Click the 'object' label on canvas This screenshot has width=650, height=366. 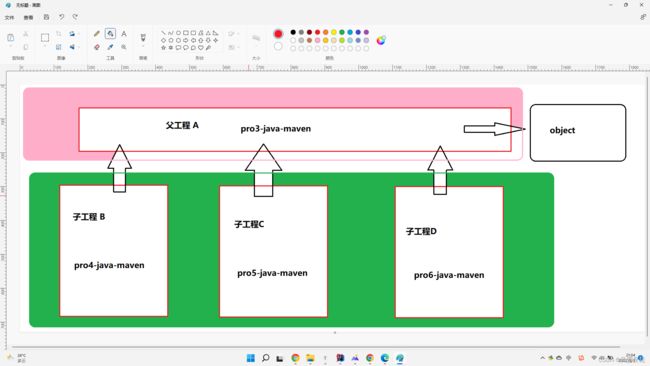click(562, 130)
